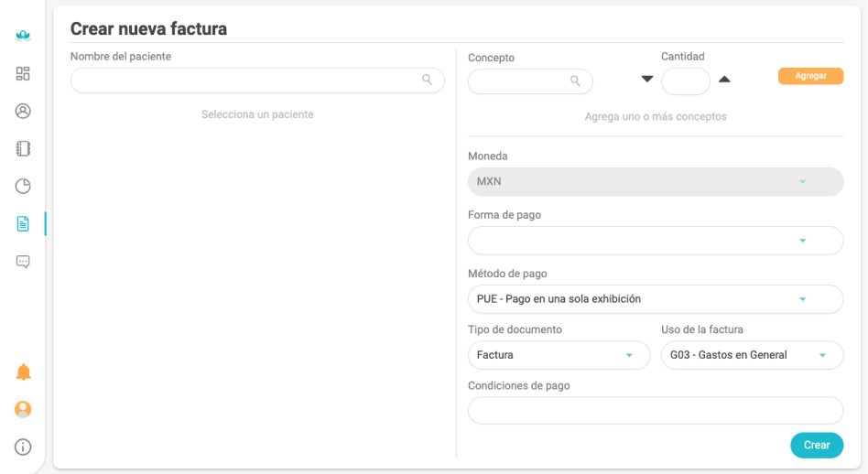
Task: Open the orange user account avatar
Action: (x=23, y=410)
